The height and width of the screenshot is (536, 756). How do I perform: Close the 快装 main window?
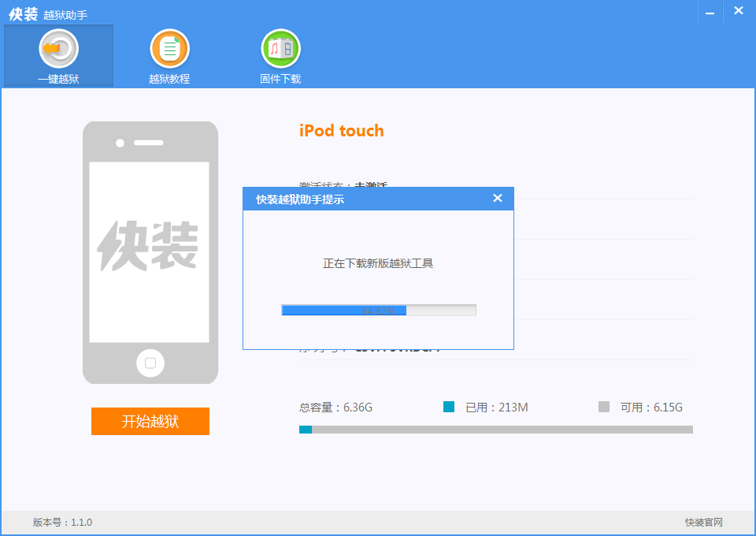tap(738, 10)
